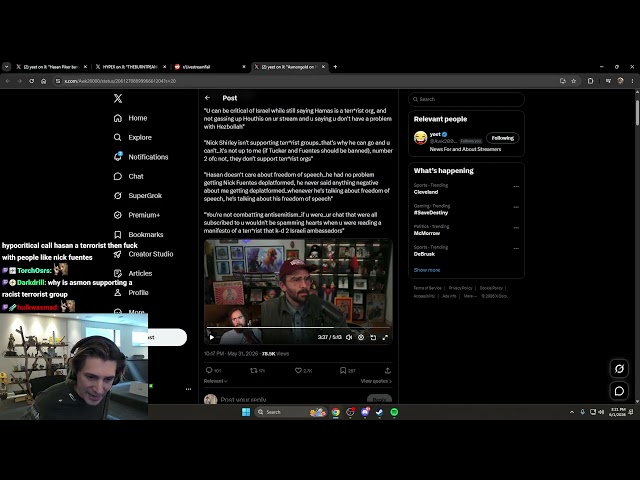Open the X logo home link
The width and height of the screenshot is (640, 480).
(x=118, y=98)
